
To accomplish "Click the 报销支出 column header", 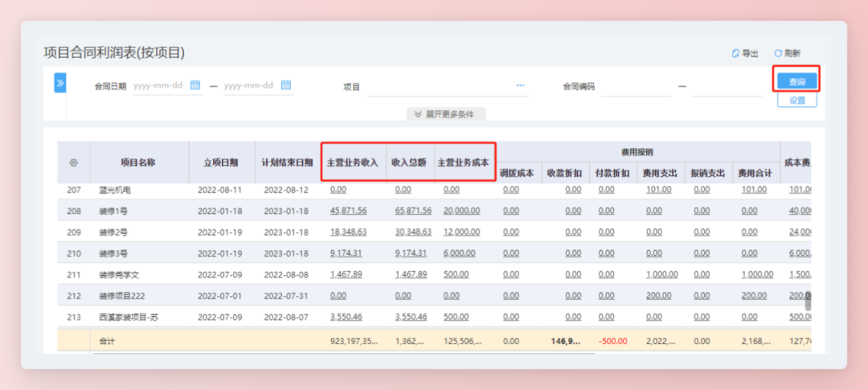I will [708, 173].
